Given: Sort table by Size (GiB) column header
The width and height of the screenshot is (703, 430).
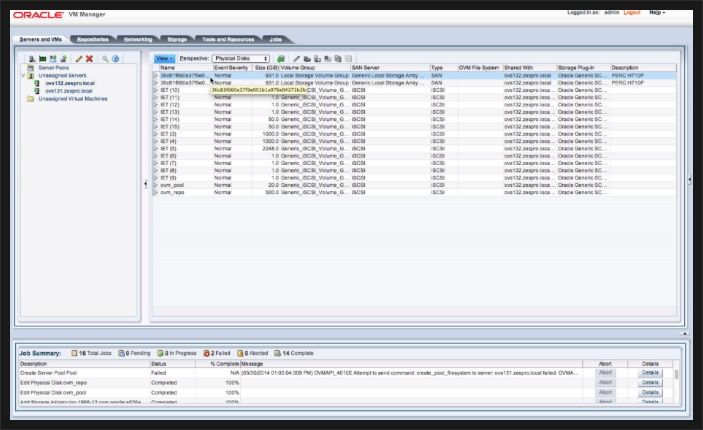Looking at the screenshot, I should tap(266, 68).
